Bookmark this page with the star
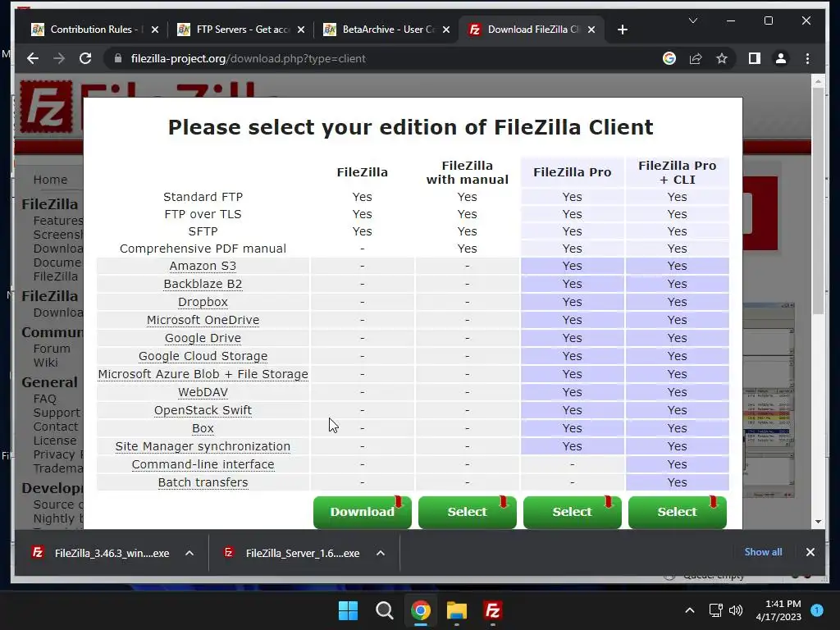Screen dimensions: 840x630 [722, 58]
